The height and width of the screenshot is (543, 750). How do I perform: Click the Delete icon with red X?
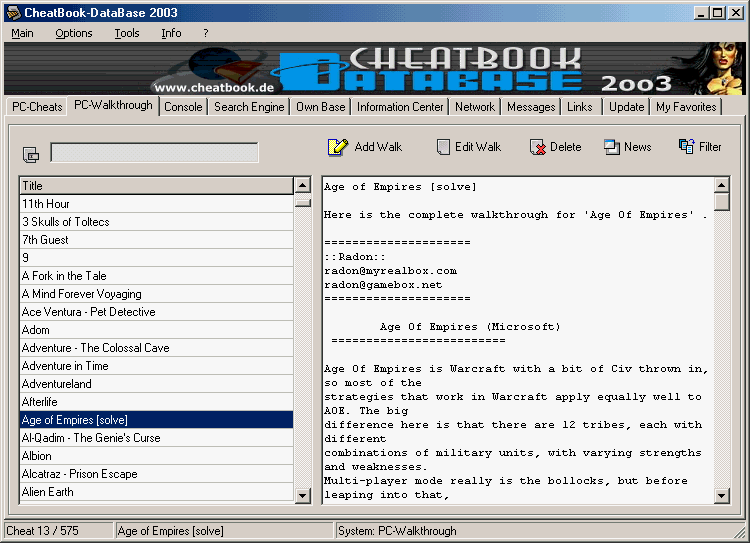click(537, 147)
